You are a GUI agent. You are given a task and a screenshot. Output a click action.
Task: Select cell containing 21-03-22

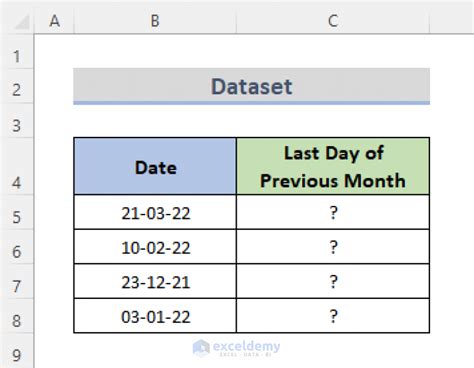pyautogui.click(x=155, y=212)
